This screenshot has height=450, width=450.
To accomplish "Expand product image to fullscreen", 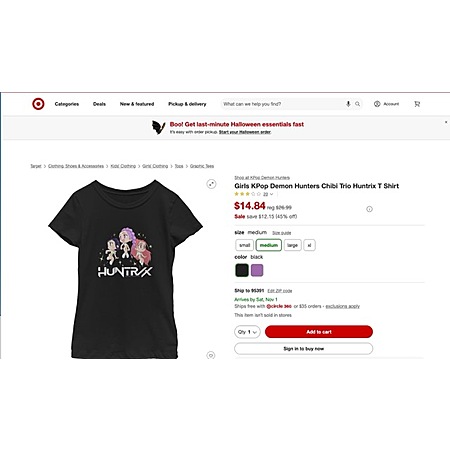I will click(x=211, y=184).
